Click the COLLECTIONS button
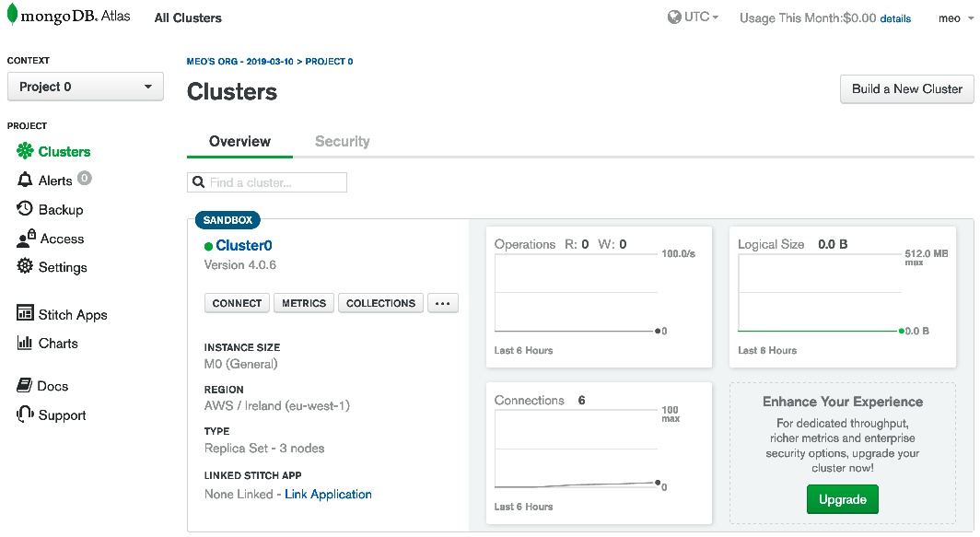Image resolution: width=980 pixels, height=537 pixels. (x=380, y=303)
